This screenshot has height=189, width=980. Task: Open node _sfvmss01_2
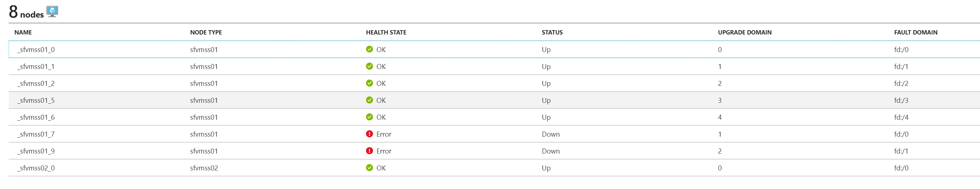point(36,84)
